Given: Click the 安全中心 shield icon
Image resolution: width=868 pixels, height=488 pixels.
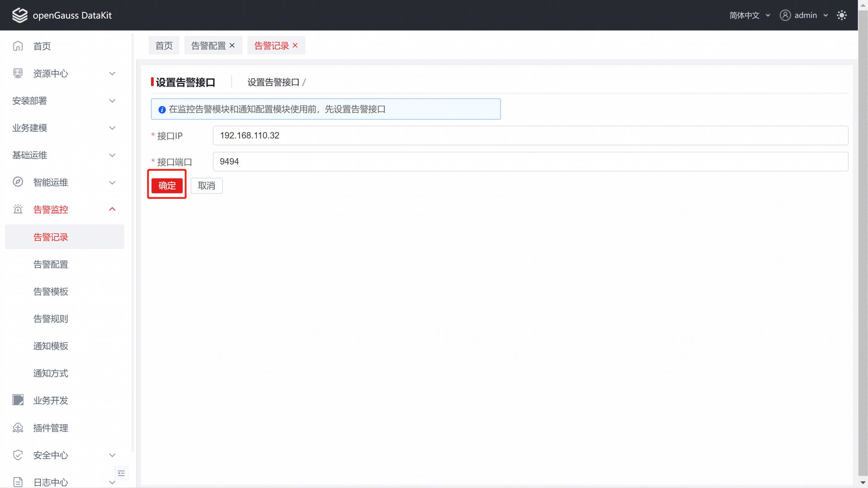Looking at the screenshot, I should [x=18, y=455].
